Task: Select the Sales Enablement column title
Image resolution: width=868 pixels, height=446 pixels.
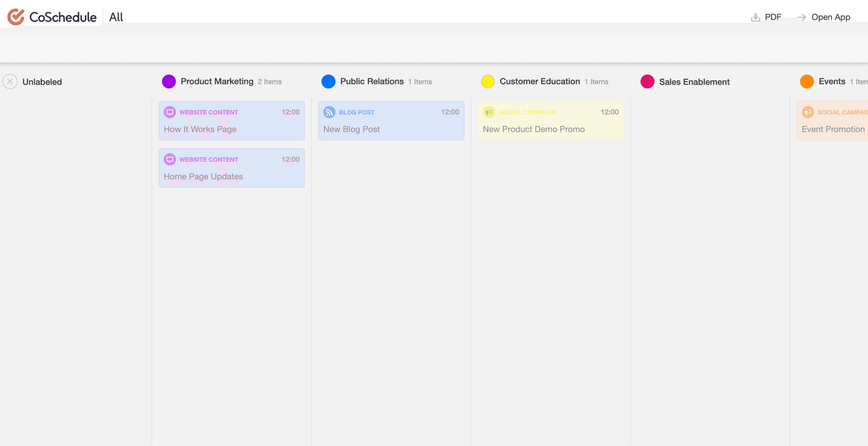Action: click(x=695, y=82)
